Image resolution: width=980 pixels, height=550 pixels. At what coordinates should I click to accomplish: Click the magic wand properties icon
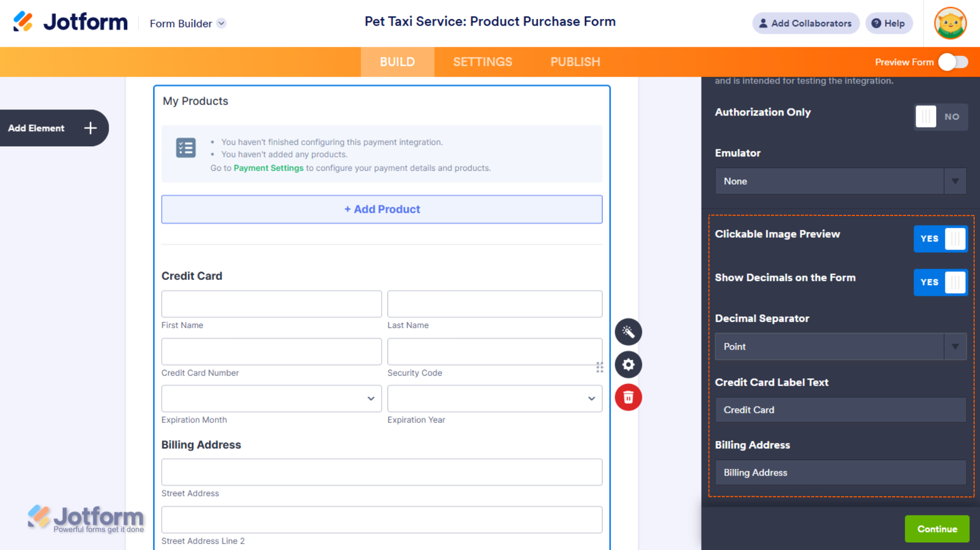click(628, 332)
